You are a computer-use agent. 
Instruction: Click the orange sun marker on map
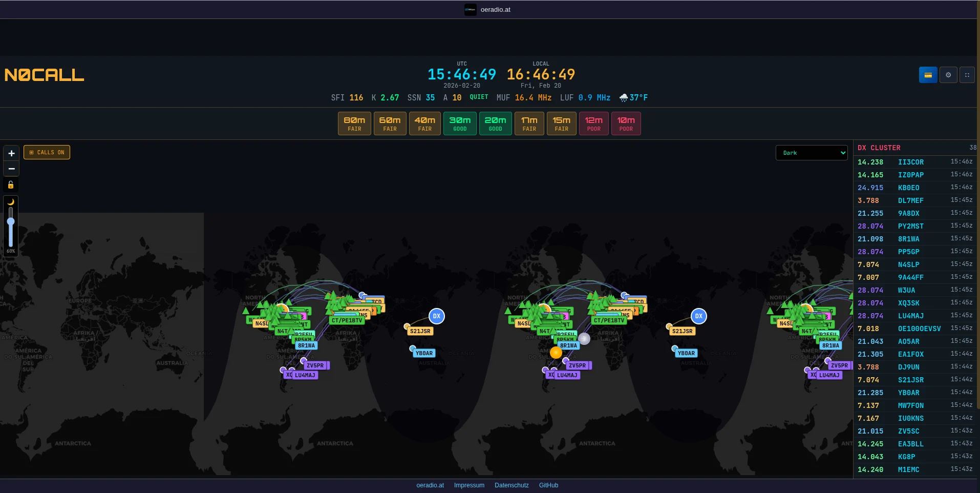(556, 353)
